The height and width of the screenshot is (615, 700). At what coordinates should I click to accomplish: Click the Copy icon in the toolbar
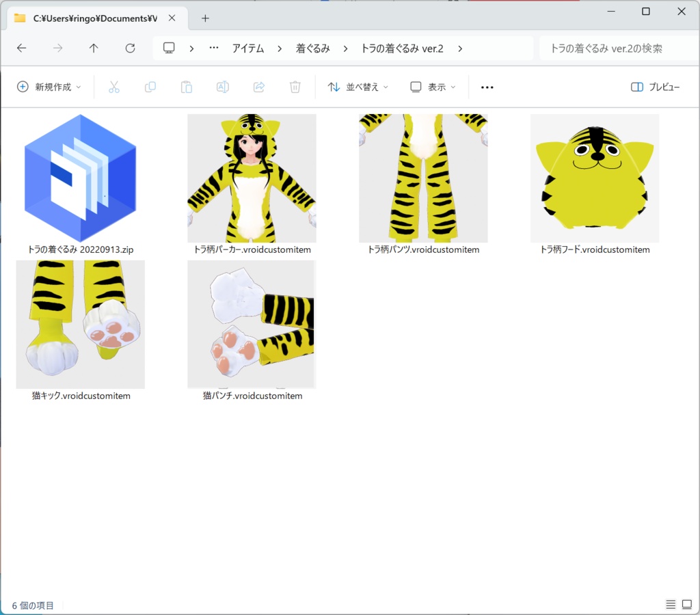pos(150,87)
